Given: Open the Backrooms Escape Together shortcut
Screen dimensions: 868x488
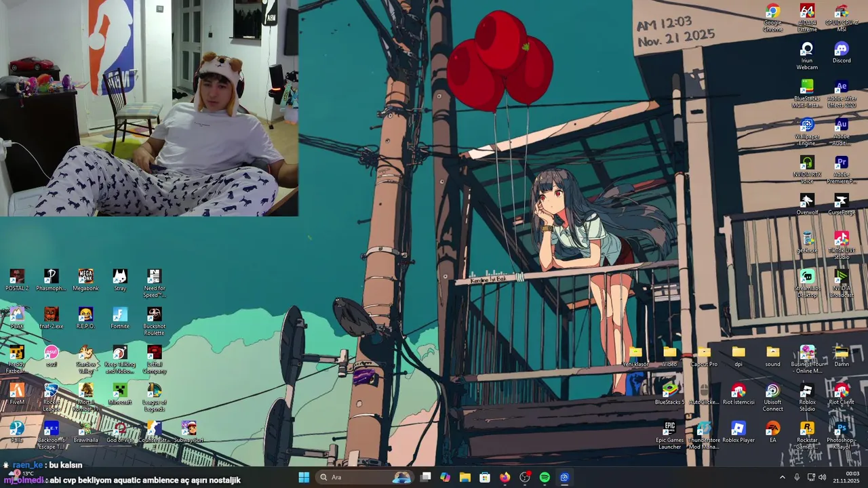Looking at the screenshot, I should click(x=51, y=434).
